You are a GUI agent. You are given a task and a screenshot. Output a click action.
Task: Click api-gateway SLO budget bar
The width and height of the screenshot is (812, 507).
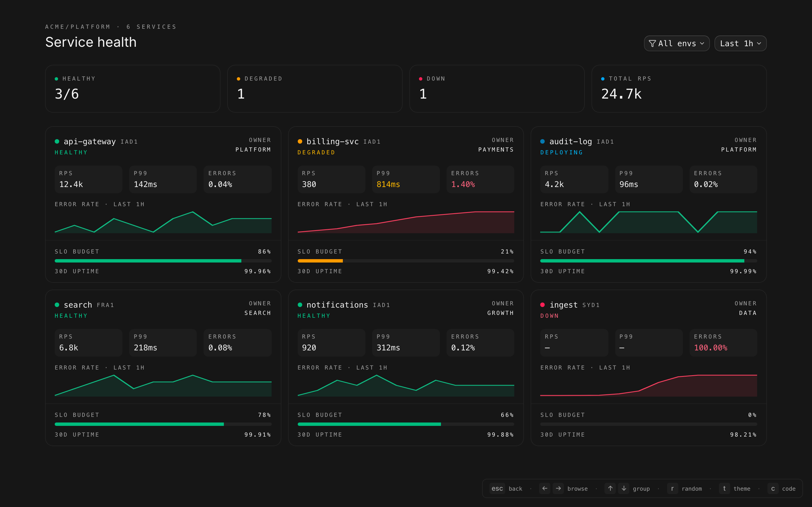tap(163, 261)
